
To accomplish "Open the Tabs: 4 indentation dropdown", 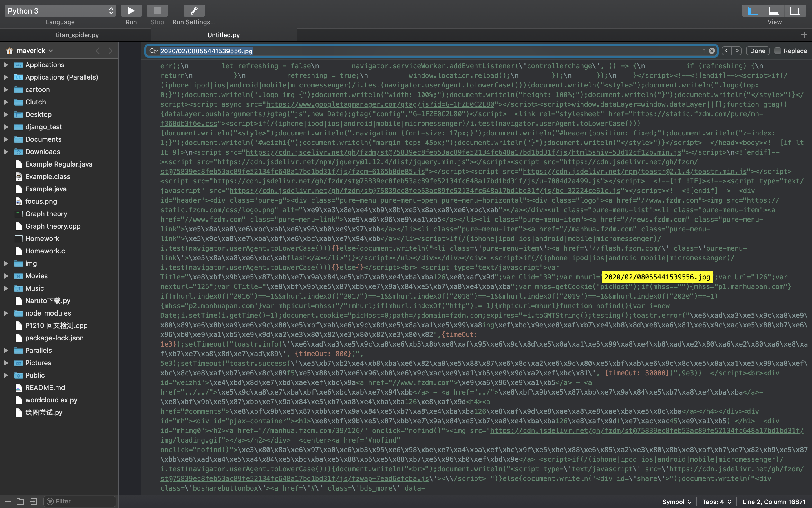I will click(717, 502).
